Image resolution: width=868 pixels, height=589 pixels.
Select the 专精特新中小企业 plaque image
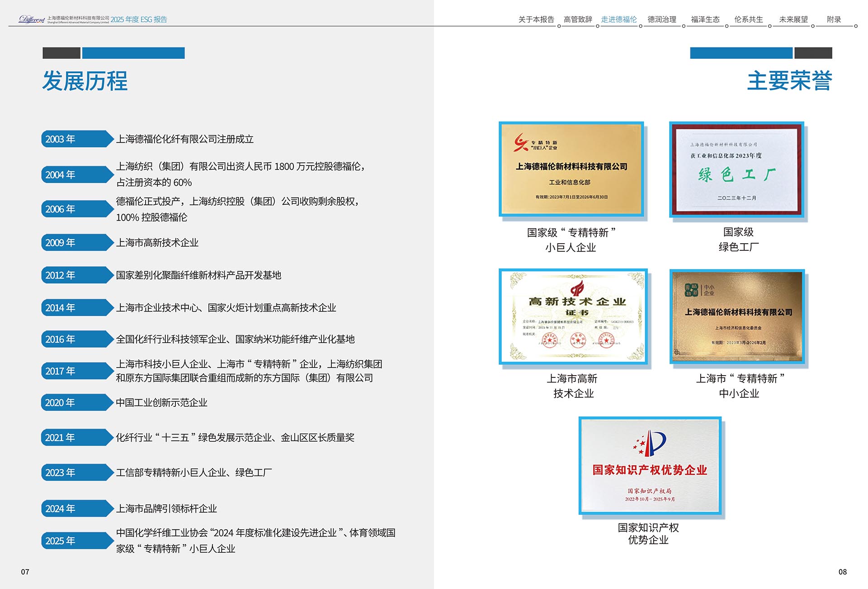[737, 316]
